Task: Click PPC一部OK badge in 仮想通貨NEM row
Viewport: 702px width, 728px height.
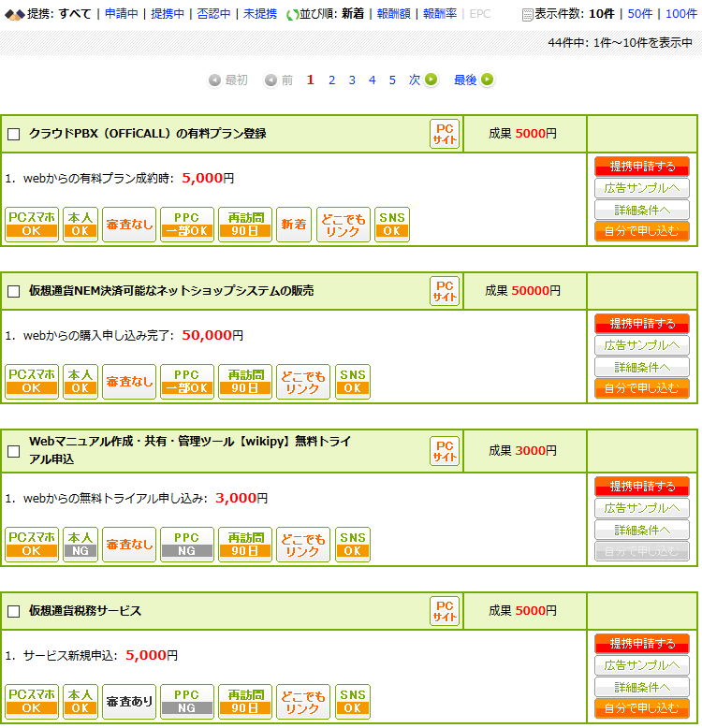Action: click(187, 382)
